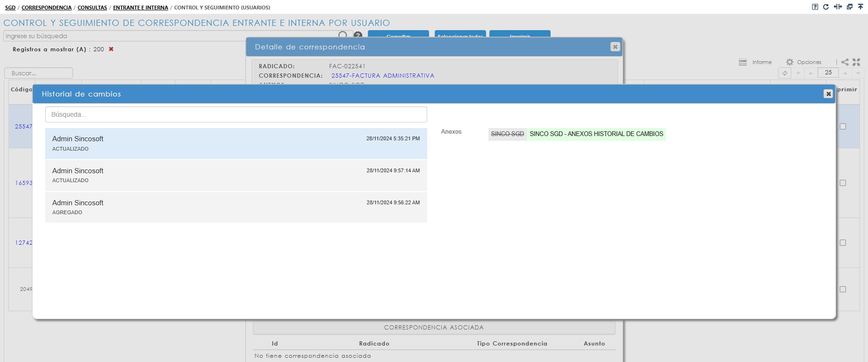This screenshot has height=362, width=868.
Task: Click the Tipo Correspondencia column header
Action: (512, 344)
